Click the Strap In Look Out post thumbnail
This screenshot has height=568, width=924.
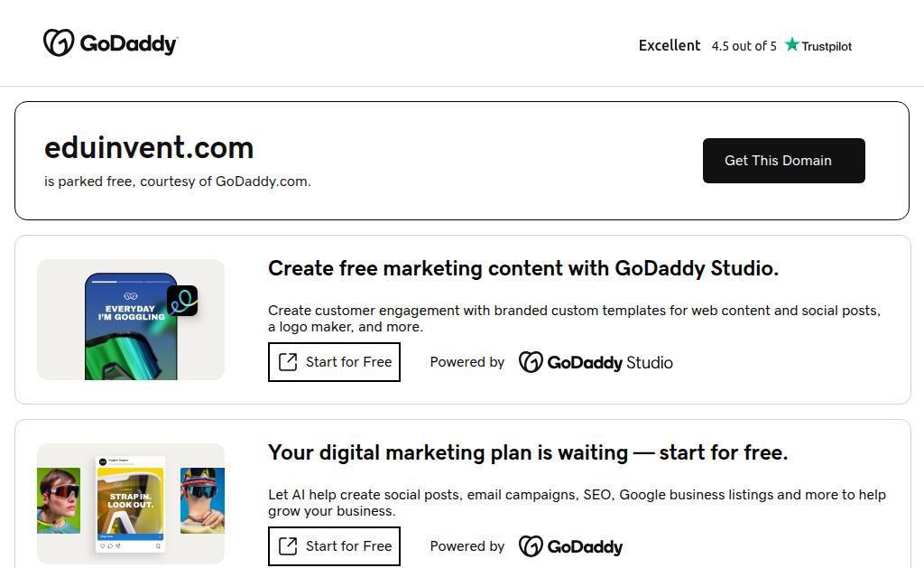pos(130,504)
